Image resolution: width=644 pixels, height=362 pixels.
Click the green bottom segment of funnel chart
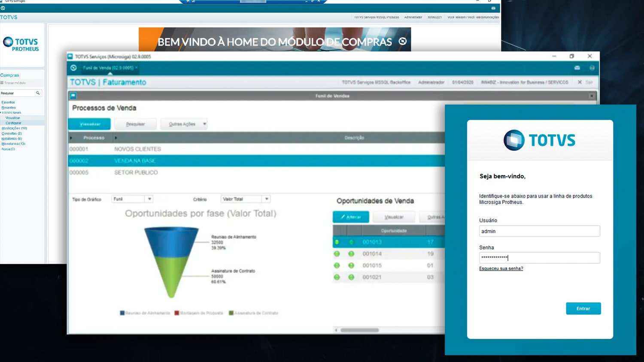click(171, 277)
